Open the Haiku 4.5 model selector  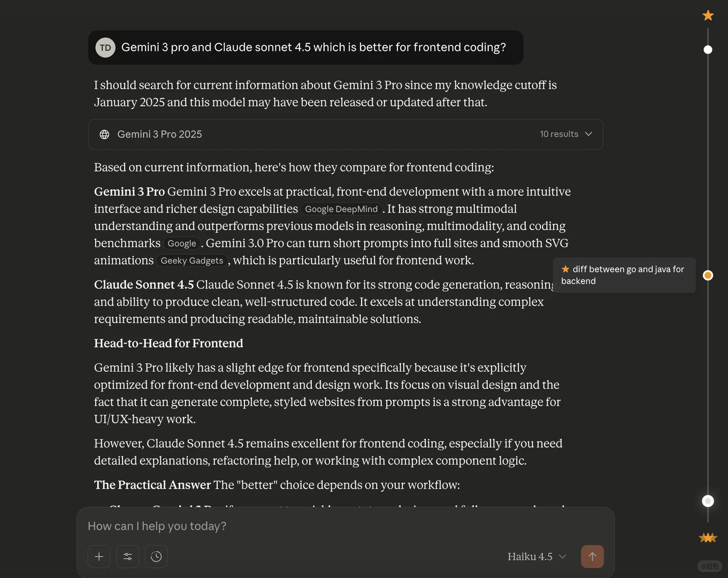[x=537, y=557]
